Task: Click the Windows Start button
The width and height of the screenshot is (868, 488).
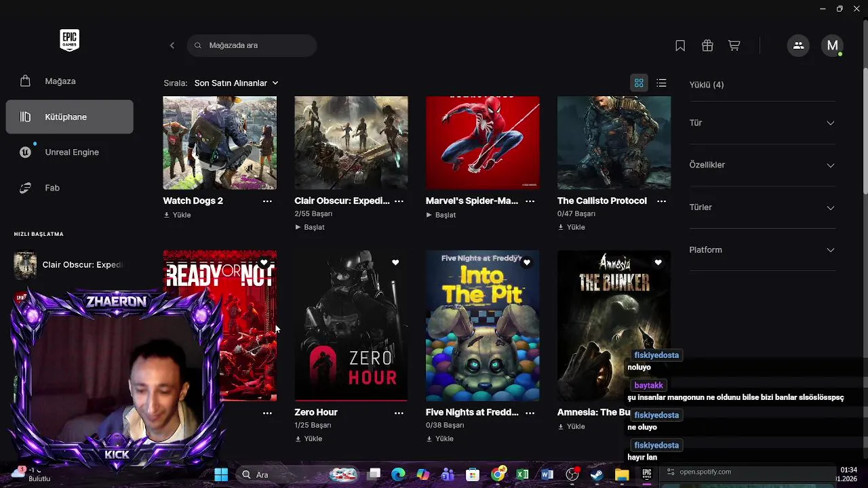Action: pos(221,475)
